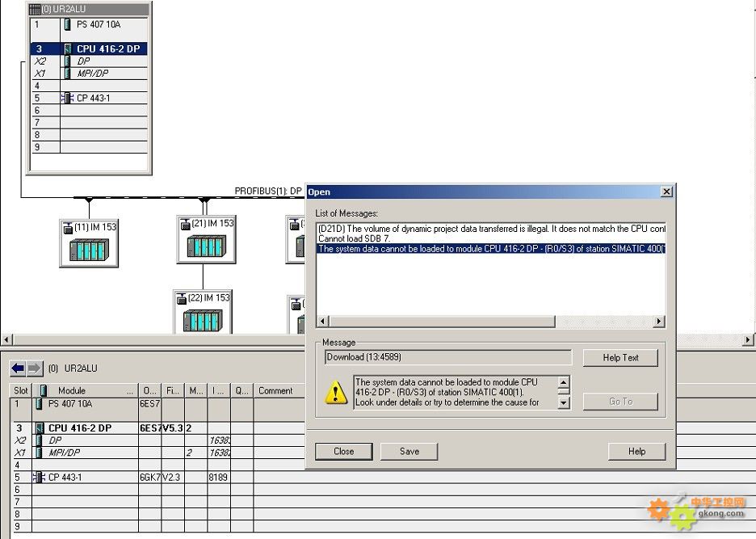Screen dimensions: 756x539
Task: Click the Close button in Open dialog
Action: click(344, 451)
